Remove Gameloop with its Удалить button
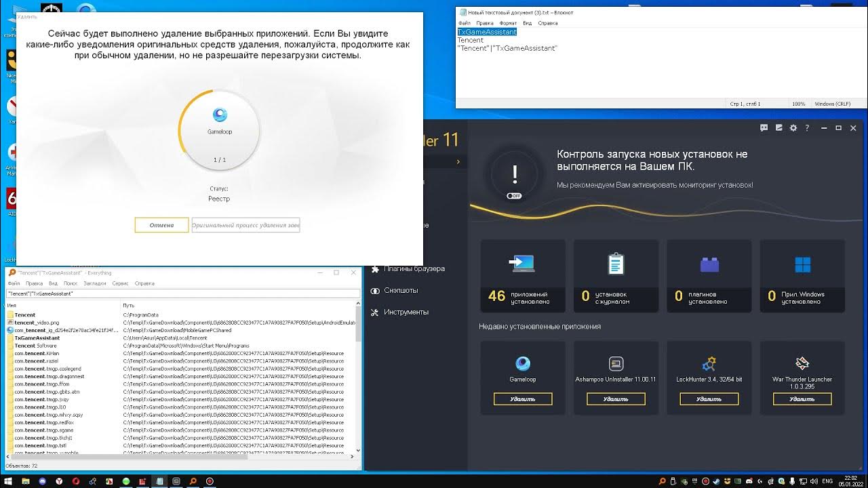This screenshot has width=868, height=488. pos(523,399)
